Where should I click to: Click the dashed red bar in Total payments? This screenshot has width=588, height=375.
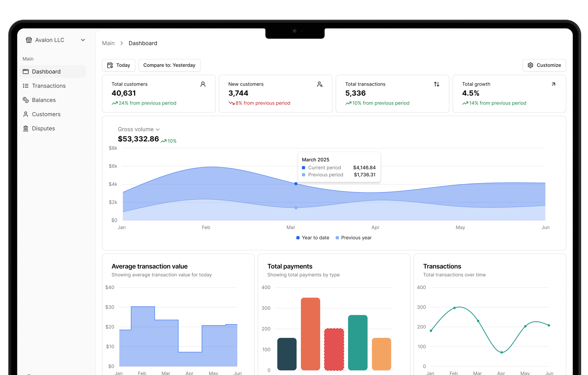click(334, 349)
